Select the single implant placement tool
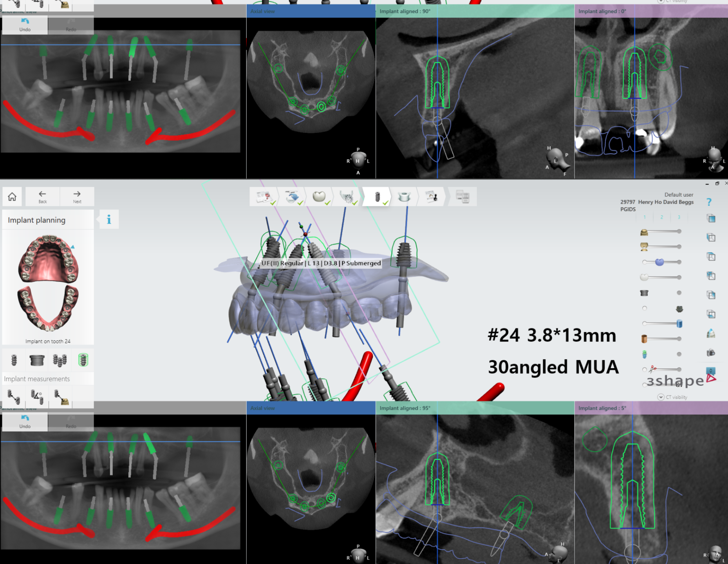This screenshot has height=564, width=728. 14,360
